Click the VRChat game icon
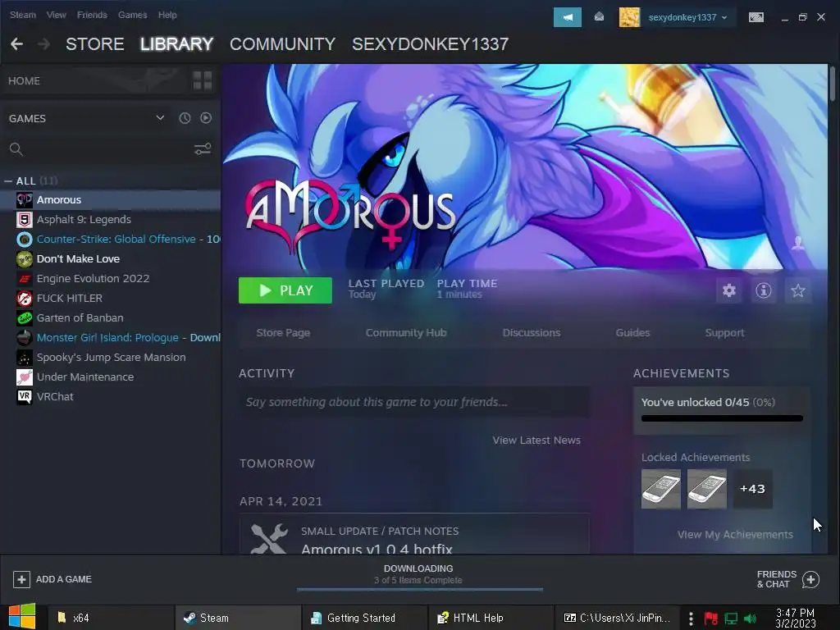 pos(24,397)
